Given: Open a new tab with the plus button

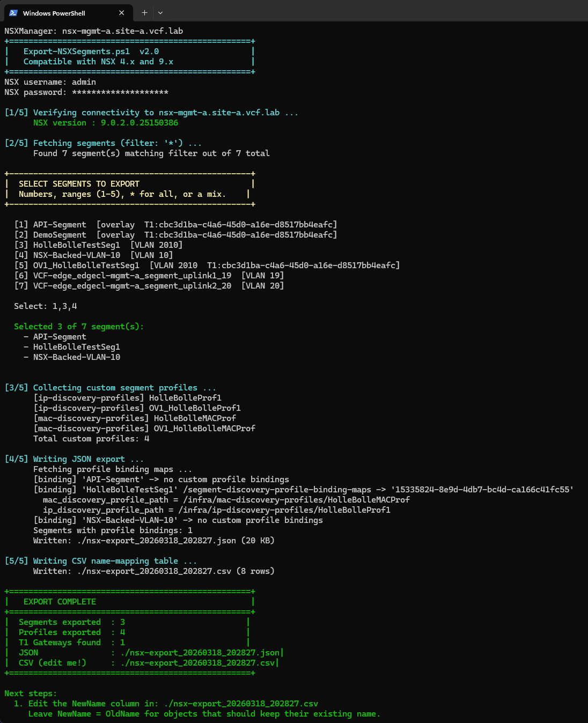Looking at the screenshot, I should point(144,13).
